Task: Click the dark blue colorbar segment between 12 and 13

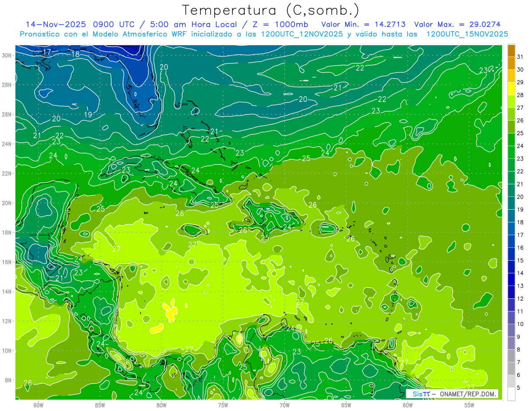Action: [x=511, y=293]
